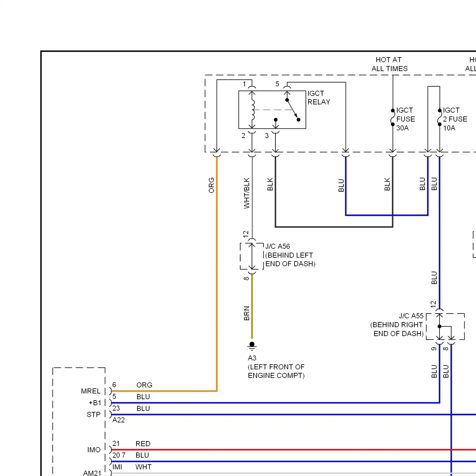Click pin number 21 at the IMO terminal
The height and width of the screenshot is (476, 476).
coord(116,443)
